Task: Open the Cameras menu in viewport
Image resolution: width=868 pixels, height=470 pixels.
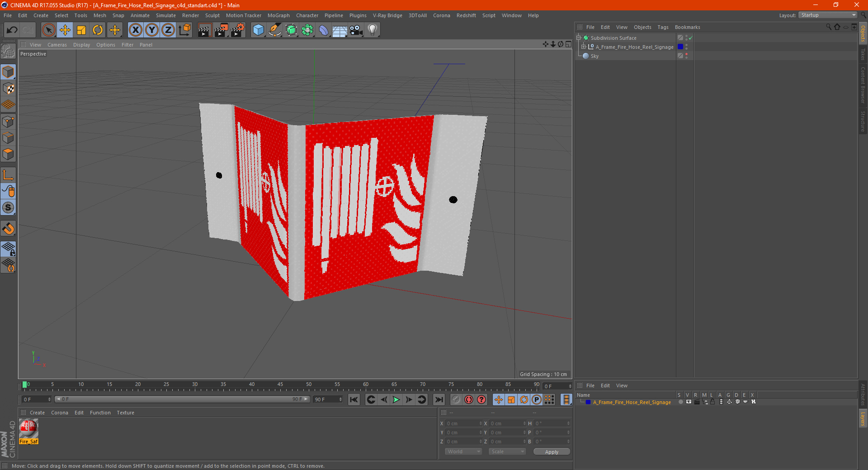Action: pos(57,45)
